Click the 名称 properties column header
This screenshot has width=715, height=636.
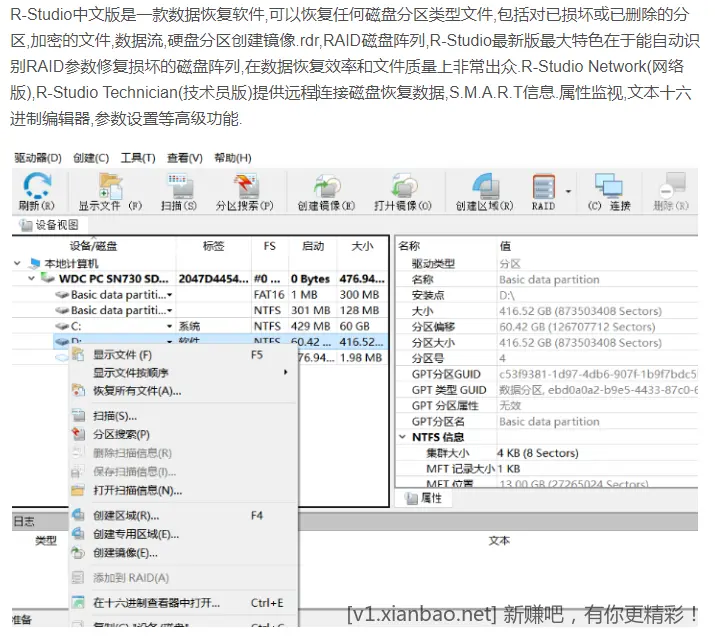pos(409,246)
